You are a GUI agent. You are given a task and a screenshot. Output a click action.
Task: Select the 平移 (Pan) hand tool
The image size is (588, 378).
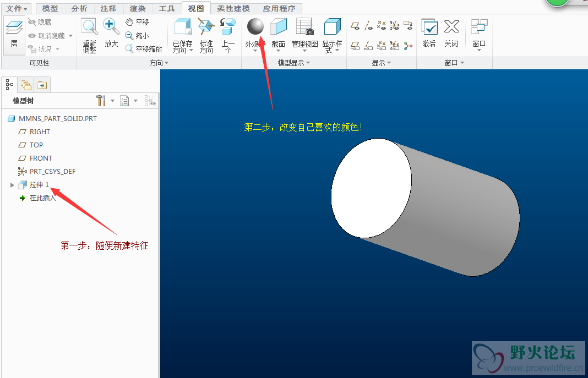137,22
